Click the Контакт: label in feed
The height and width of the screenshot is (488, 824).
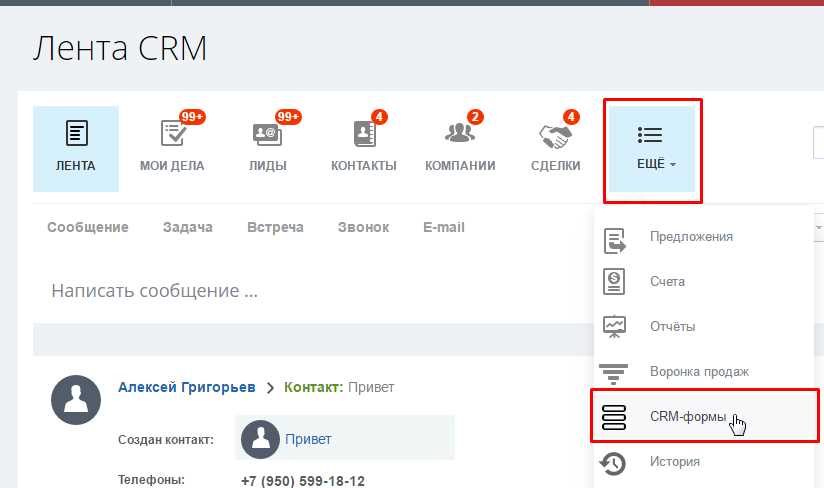click(x=314, y=387)
